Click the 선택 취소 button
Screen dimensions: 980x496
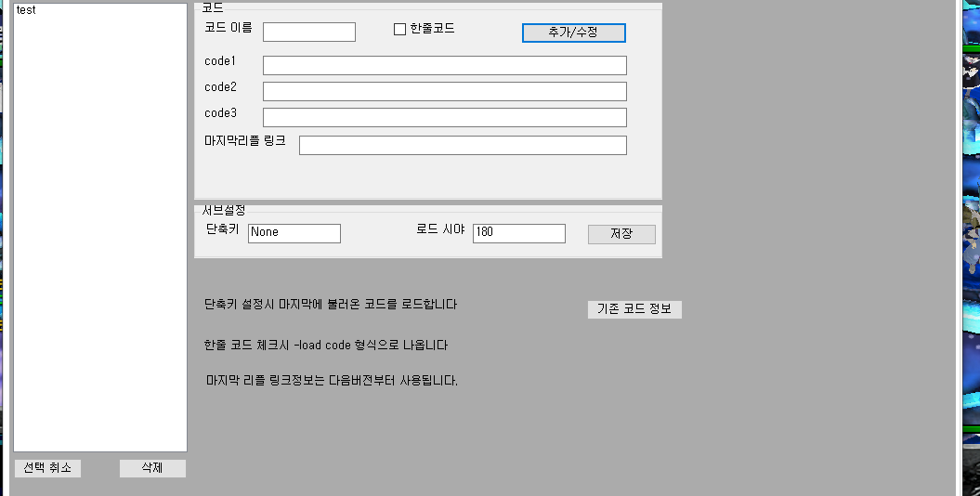pyautogui.click(x=47, y=468)
